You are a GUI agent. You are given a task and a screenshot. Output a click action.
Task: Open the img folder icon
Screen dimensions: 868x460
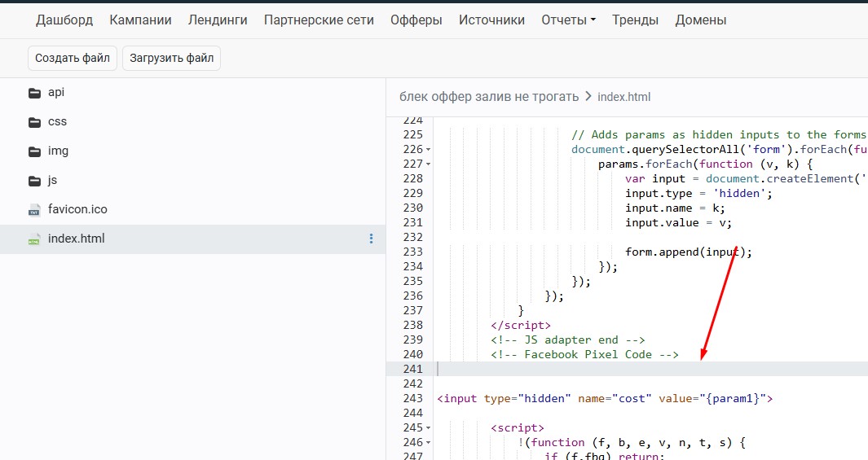pos(34,151)
